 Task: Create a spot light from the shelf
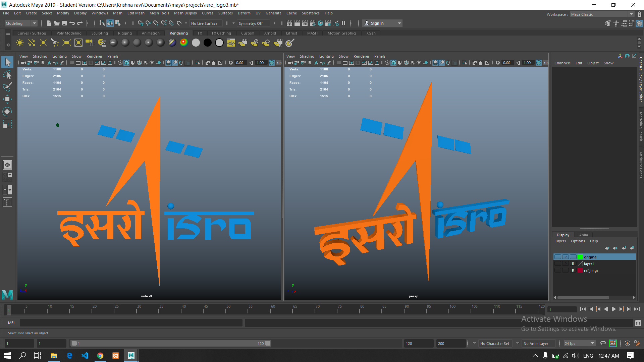point(55,43)
